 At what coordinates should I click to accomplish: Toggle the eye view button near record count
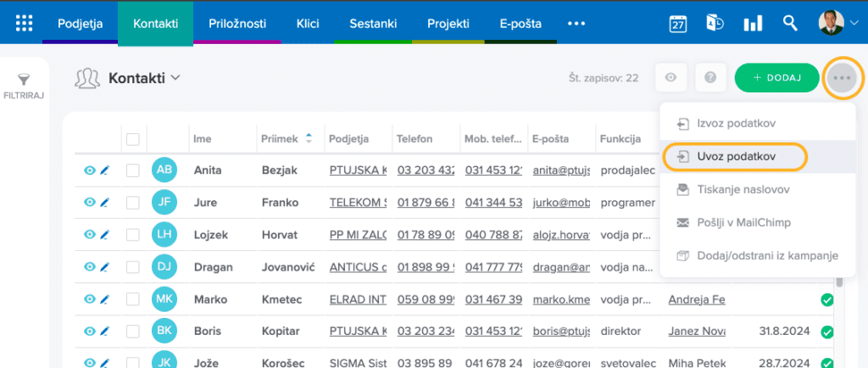(670, 78)
